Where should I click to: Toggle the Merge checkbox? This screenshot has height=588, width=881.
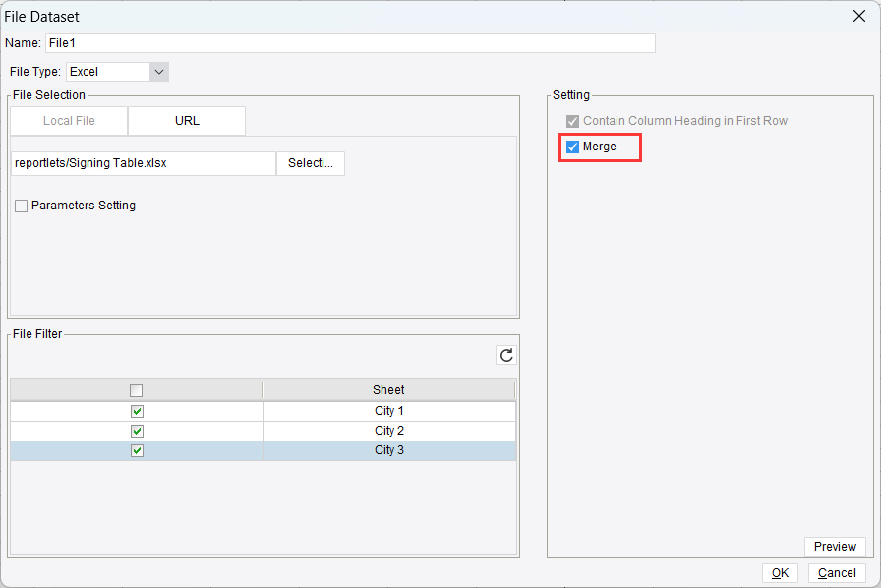pyautogui.click(x=572, y=147)
